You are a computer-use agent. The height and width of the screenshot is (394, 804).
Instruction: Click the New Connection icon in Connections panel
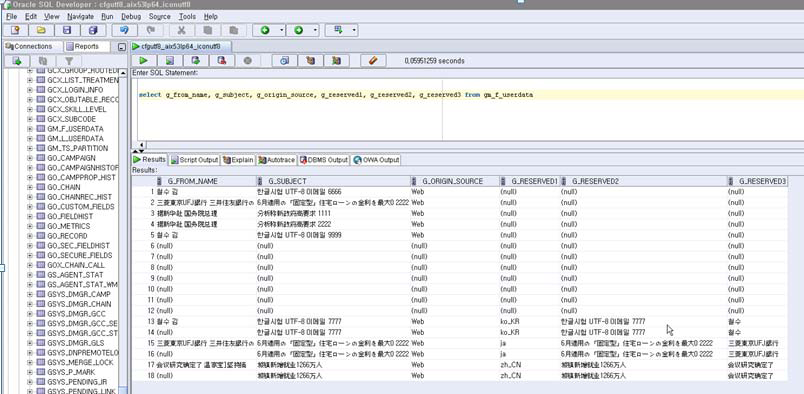tap(17, 61)
